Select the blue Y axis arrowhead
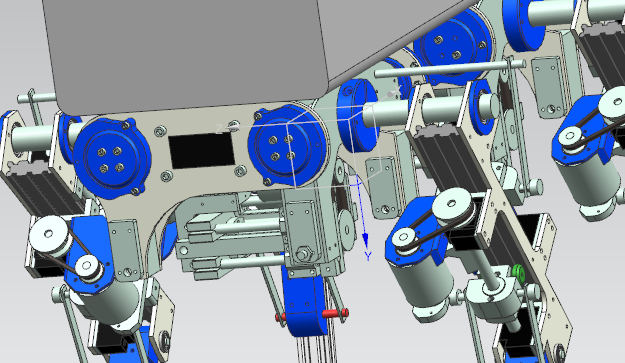The width and height of the screenshot is (625, 363). pos(366,242)
